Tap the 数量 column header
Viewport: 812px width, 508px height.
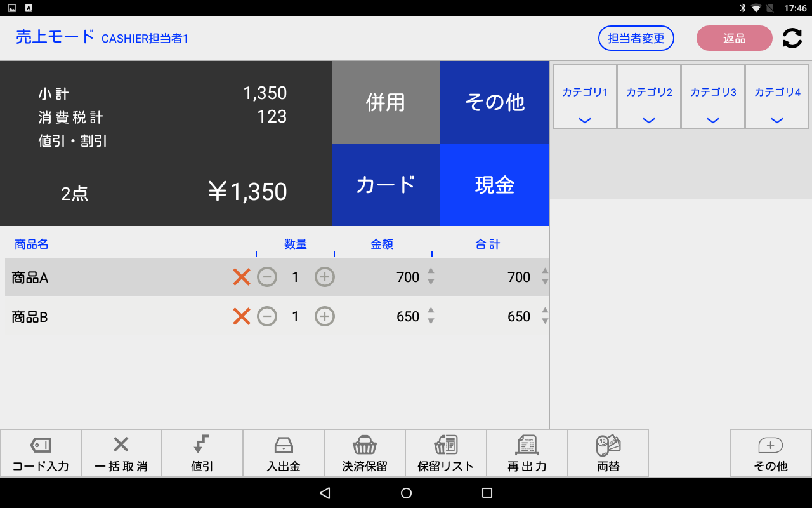tap(296, 244)
